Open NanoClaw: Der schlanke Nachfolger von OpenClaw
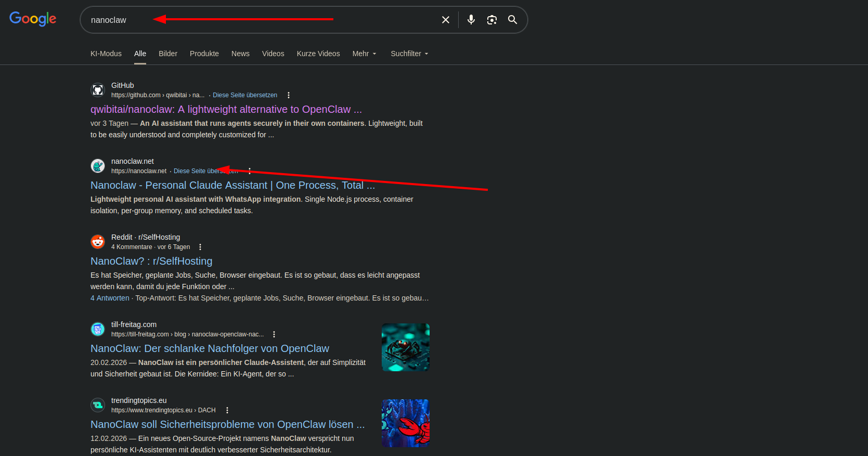Screen dimensions: 868x456 coord(210,348)
